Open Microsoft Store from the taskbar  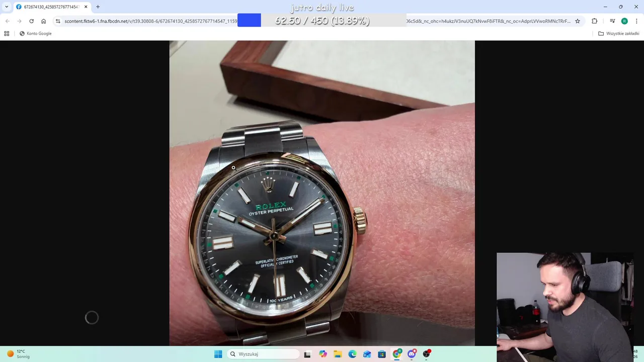tap(382, 354)
